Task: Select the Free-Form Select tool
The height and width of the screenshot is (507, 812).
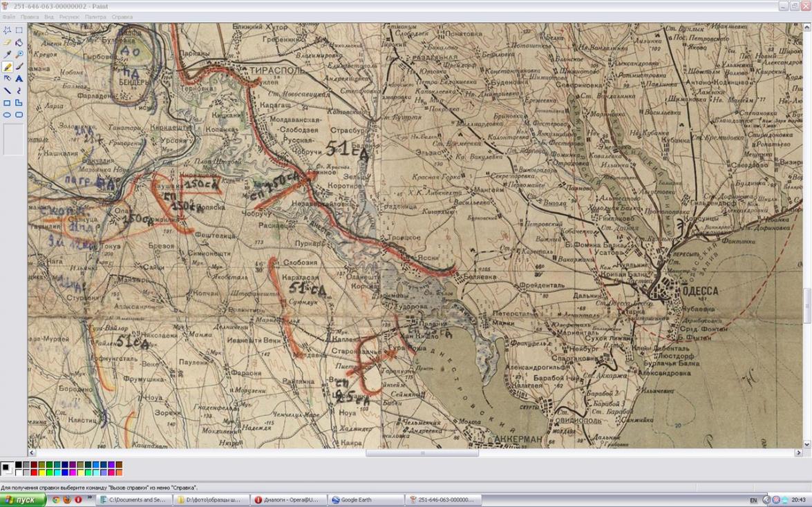Action: (7, 30)
